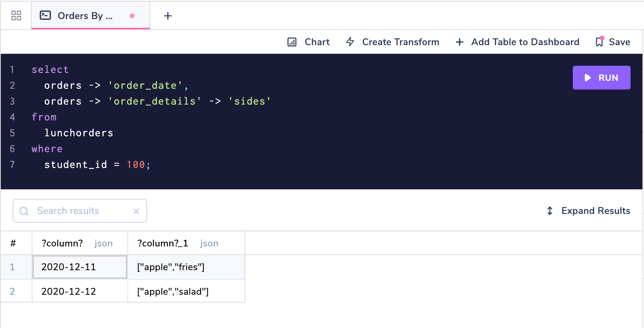Click the Create Transform lightning icon
The height and width of the screenshot is (328, 644).
(350, 42)
